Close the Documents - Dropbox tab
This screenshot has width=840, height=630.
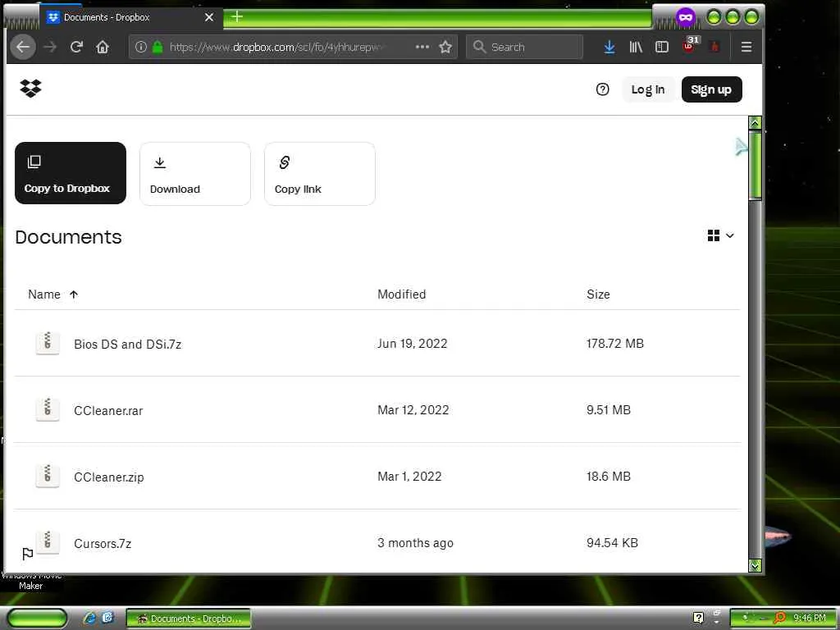click(209, 17)
